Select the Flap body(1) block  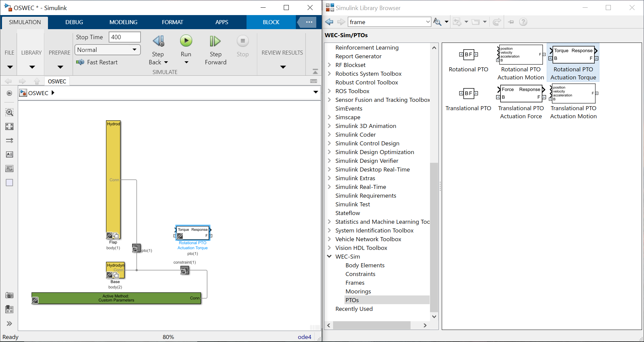click(x=113, y=180)
